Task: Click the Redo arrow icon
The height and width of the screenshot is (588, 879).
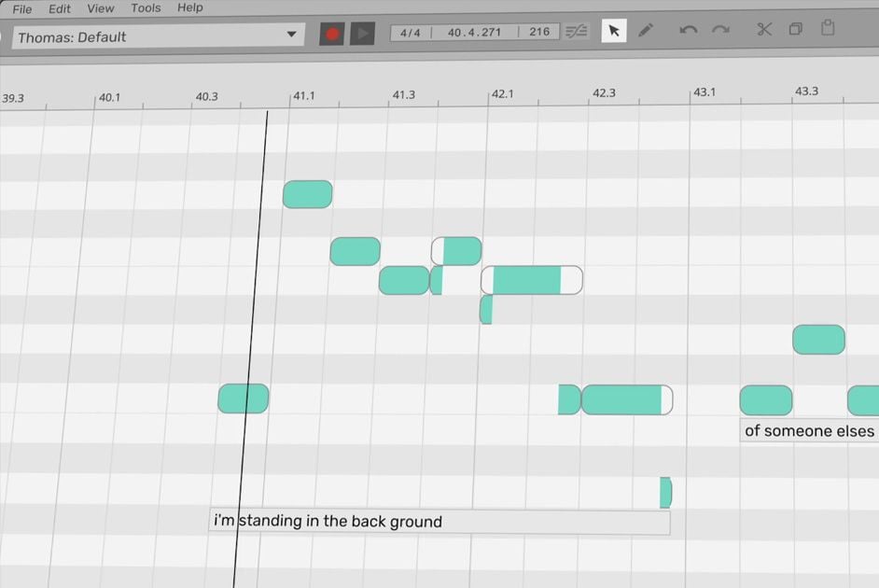Action: (720, 29)
